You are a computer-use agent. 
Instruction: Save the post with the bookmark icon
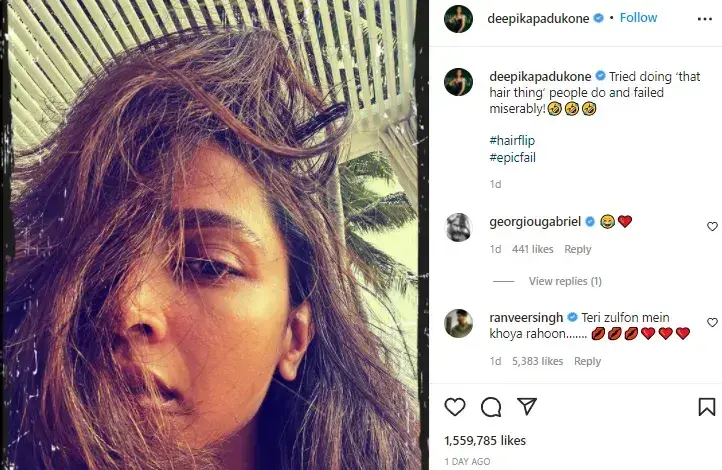click(707, 407)
